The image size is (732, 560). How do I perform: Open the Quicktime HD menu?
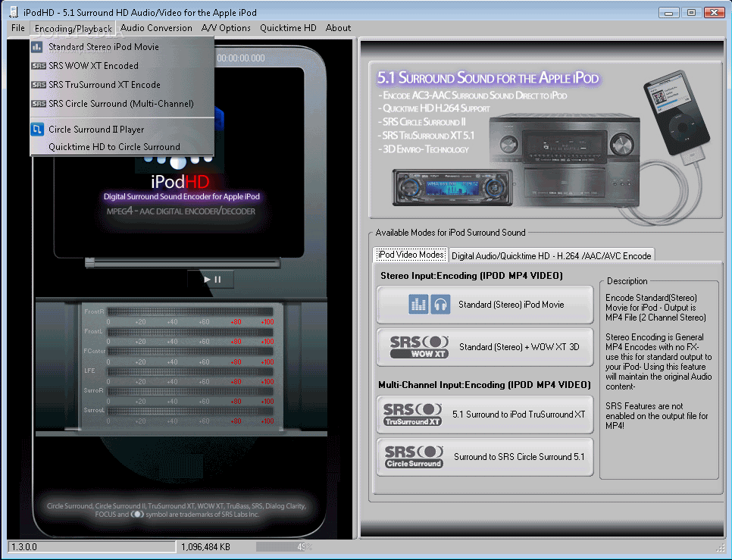coord(288,28)
